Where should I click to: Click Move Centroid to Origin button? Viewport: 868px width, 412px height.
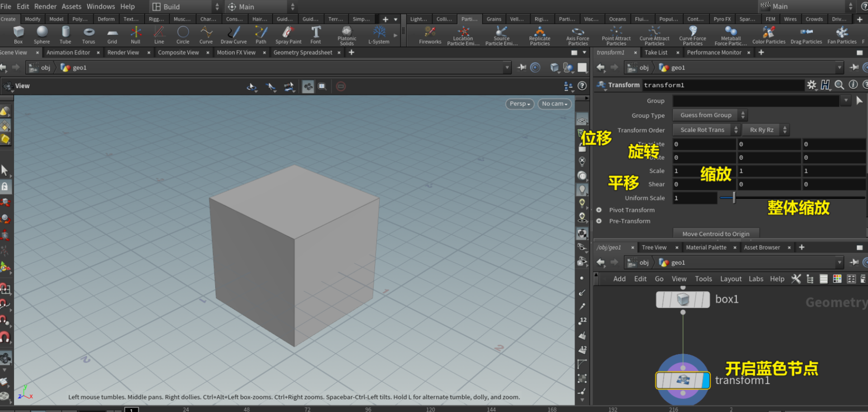tap(716, 234)
